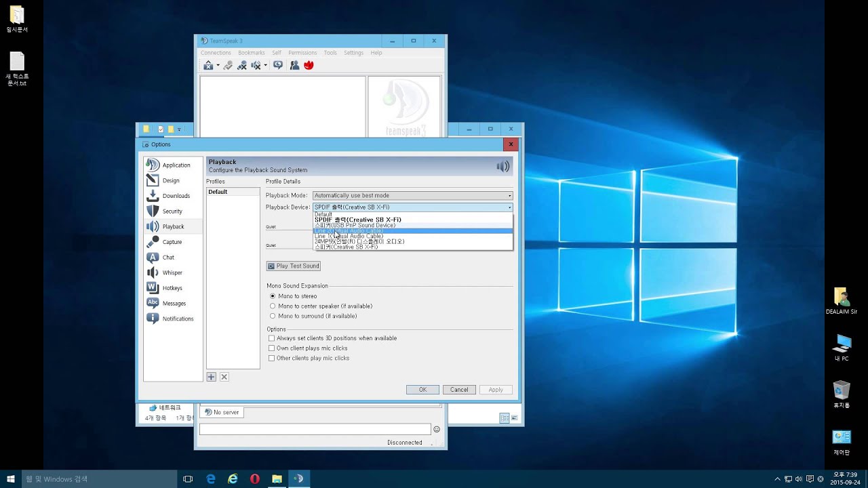Enable Always set clients 3D positions

[x=332, y=338]
